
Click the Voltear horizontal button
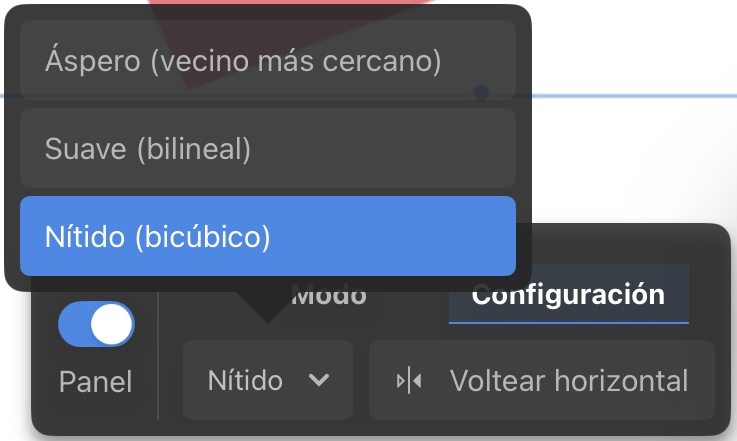pyautogui.click(x=542, y=380)
